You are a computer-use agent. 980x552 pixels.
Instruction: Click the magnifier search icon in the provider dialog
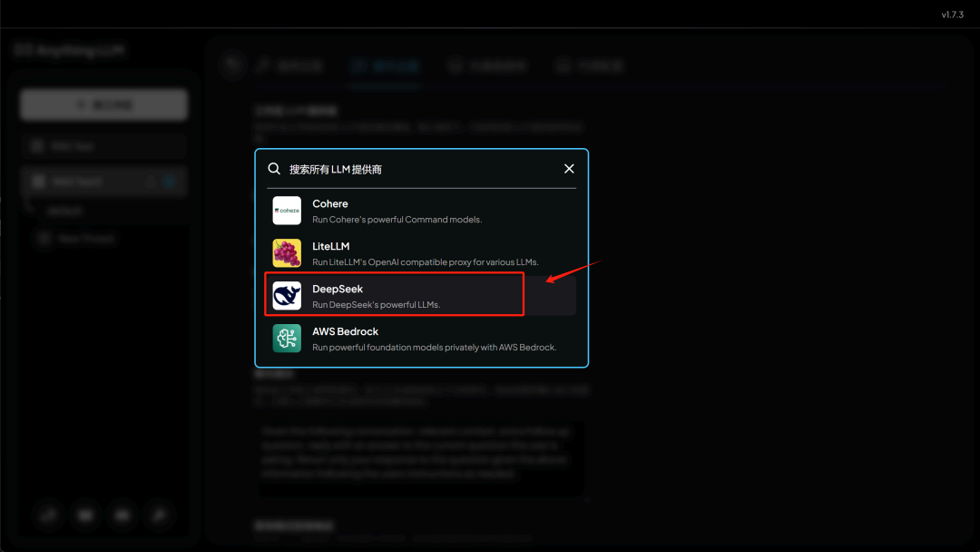(x=274, y=169)
